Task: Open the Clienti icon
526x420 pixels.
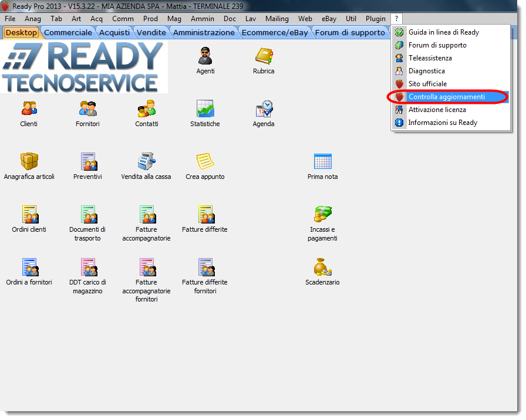Action: [x=29, y=109]
